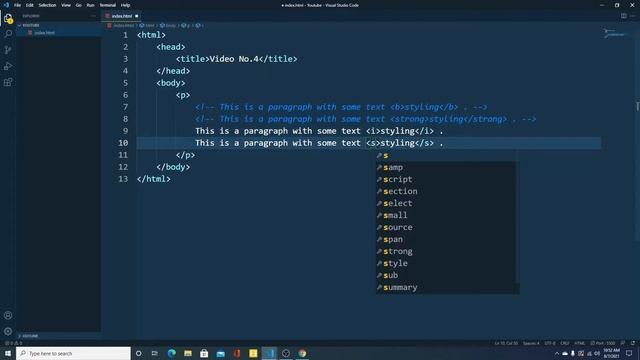
Task: Open the editor More Actions ellipsis
Action: tap(633, 16)
